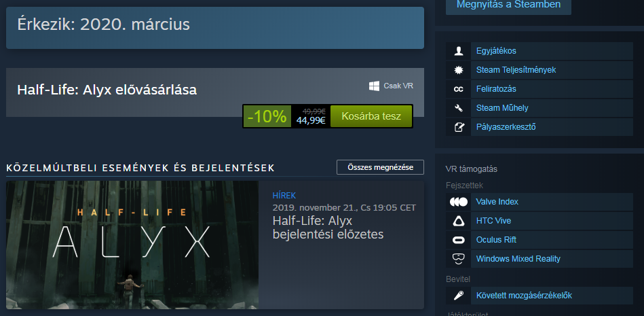Viewport: 644px width, 316px height.
Task: Click the level editor pencil icon
Action: point(459,127)
